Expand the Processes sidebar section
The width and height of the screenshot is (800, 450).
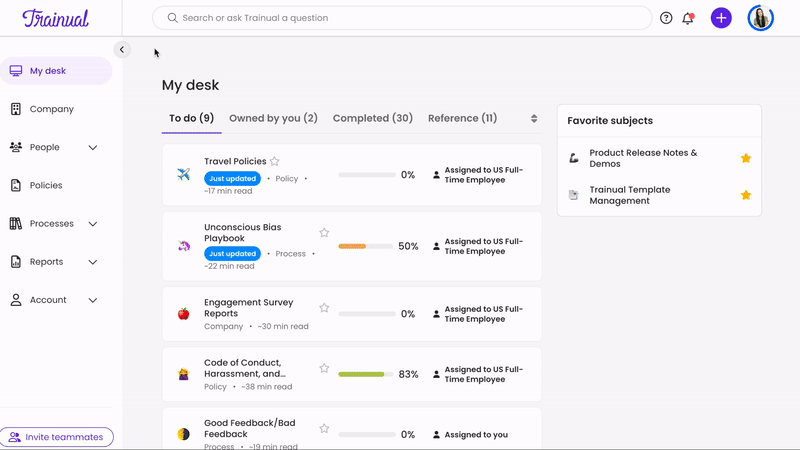click(x=93, y=224)
